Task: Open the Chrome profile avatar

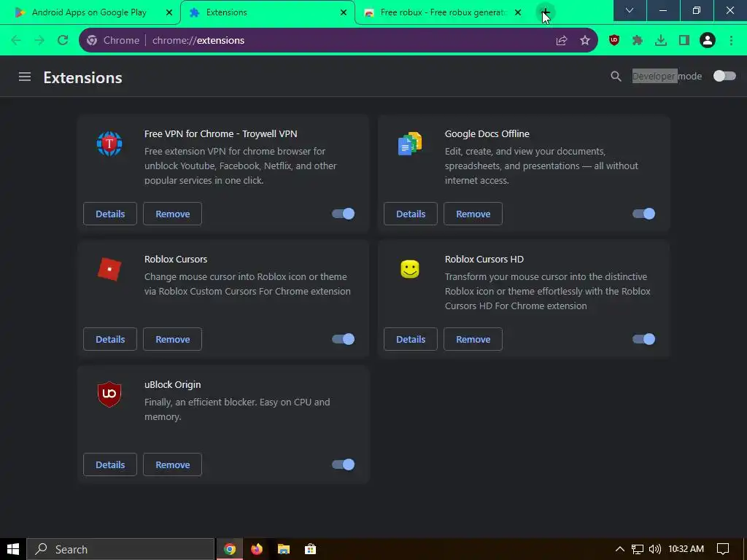Action: [x=708, y=41]
